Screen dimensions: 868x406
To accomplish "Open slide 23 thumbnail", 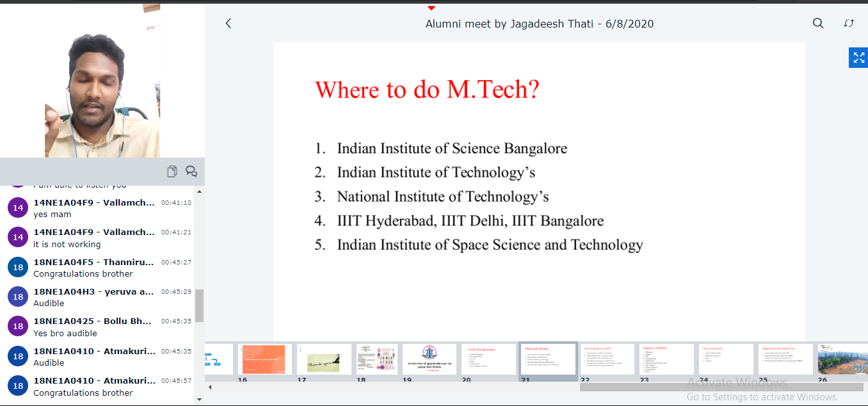I will [666, 359].
